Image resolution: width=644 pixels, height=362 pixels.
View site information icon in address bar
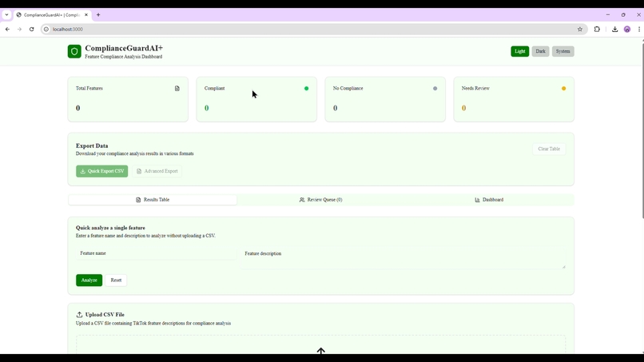click(x=46, y=30)
